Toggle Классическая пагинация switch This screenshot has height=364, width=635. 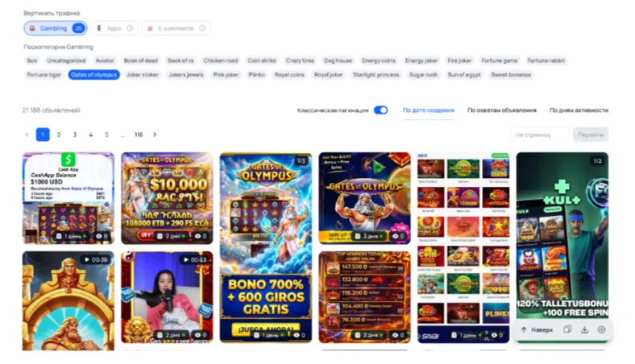coord(380,110)
